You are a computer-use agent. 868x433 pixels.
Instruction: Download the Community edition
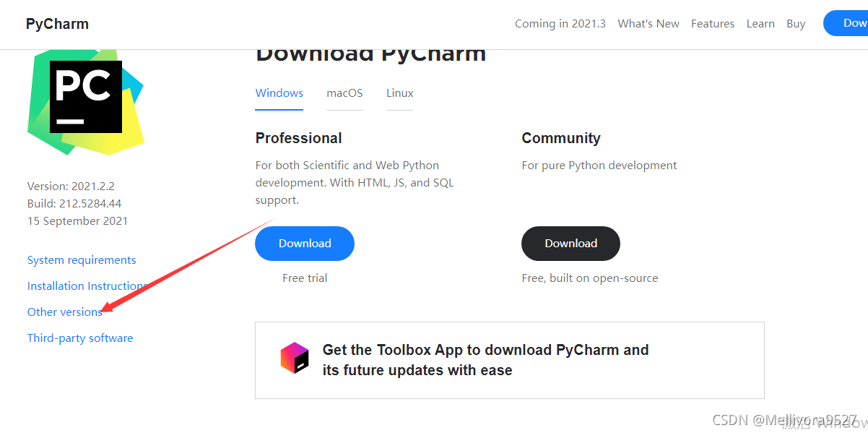point(571,244)
